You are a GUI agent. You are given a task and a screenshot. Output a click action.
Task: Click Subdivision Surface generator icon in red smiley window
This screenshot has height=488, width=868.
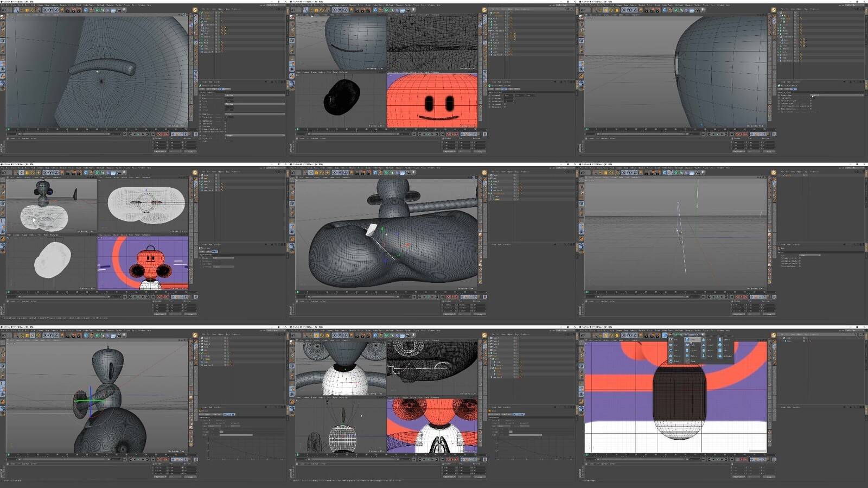[386, 10]
